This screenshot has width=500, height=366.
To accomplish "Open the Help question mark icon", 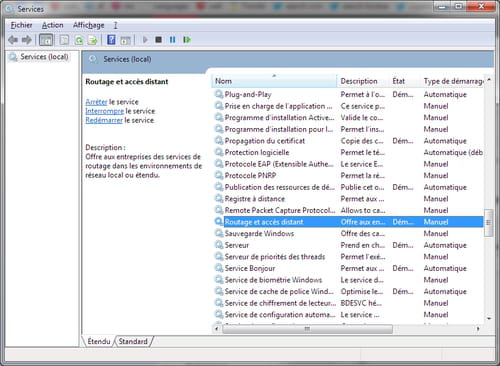I will click(x=111, y=40).
